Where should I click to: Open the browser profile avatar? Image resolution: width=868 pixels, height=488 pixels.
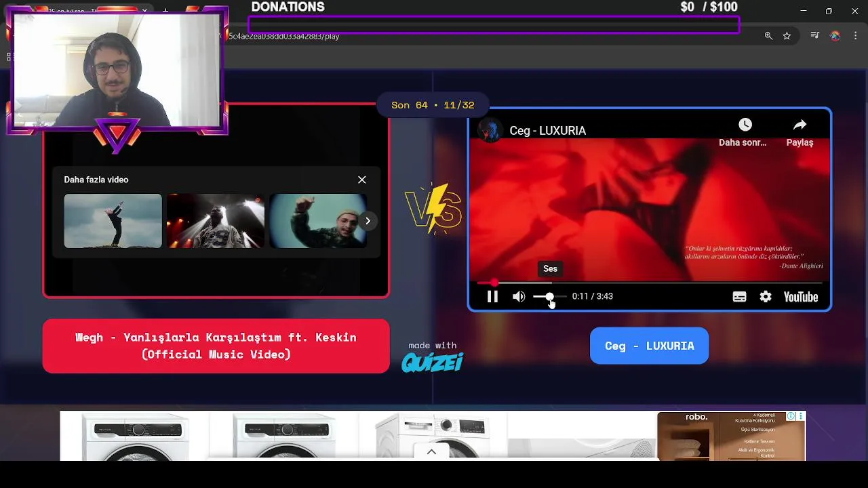point(835,36)
